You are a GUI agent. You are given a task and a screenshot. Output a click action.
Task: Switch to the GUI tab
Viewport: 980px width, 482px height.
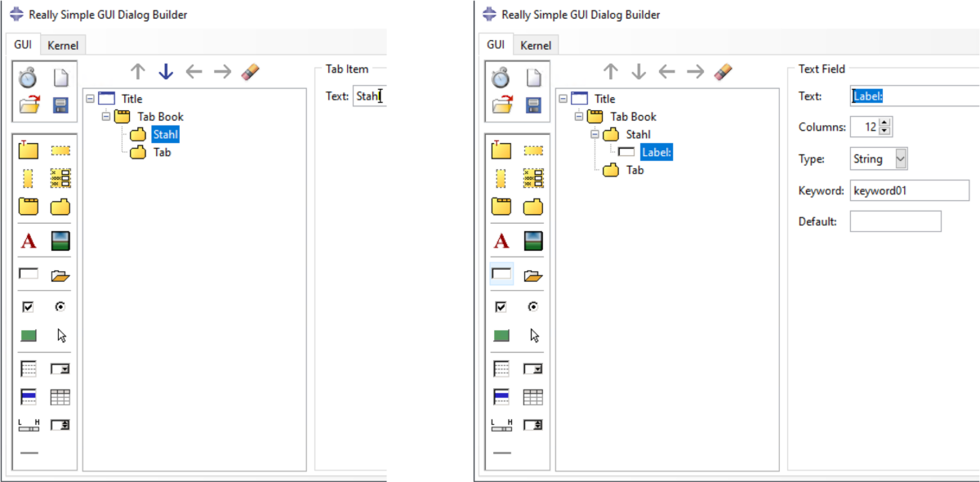(22, 45)
